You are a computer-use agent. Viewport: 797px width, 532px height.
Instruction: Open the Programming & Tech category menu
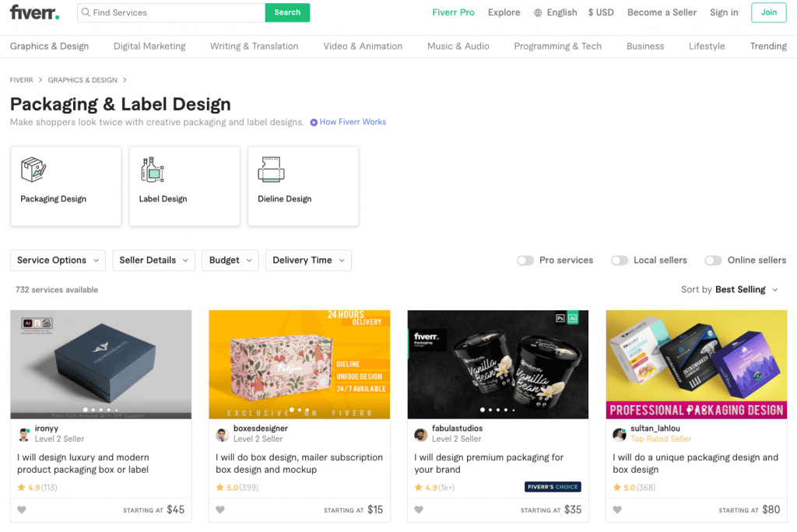[x=557, y=46]
